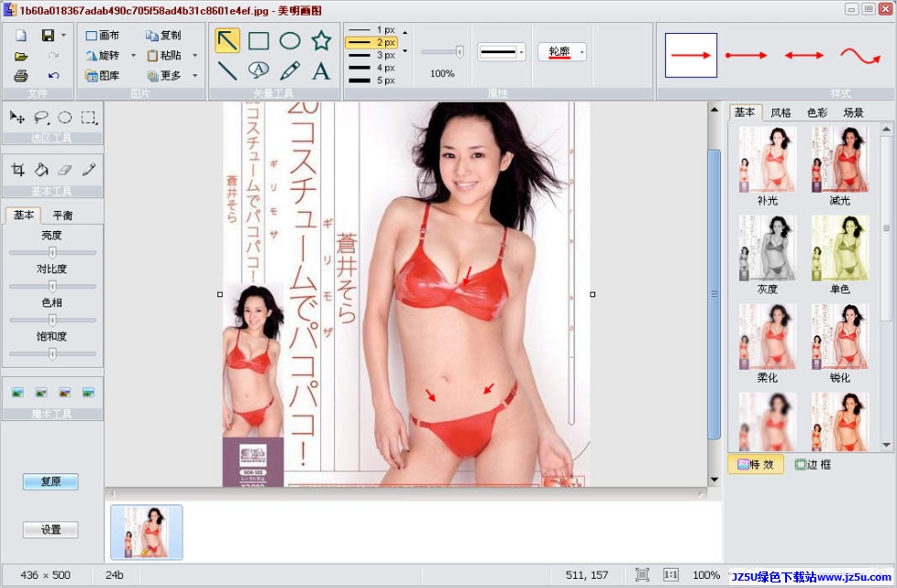Apply the 灰度 grayscale effect
The image size is (897, 588).
pos(767,254)
